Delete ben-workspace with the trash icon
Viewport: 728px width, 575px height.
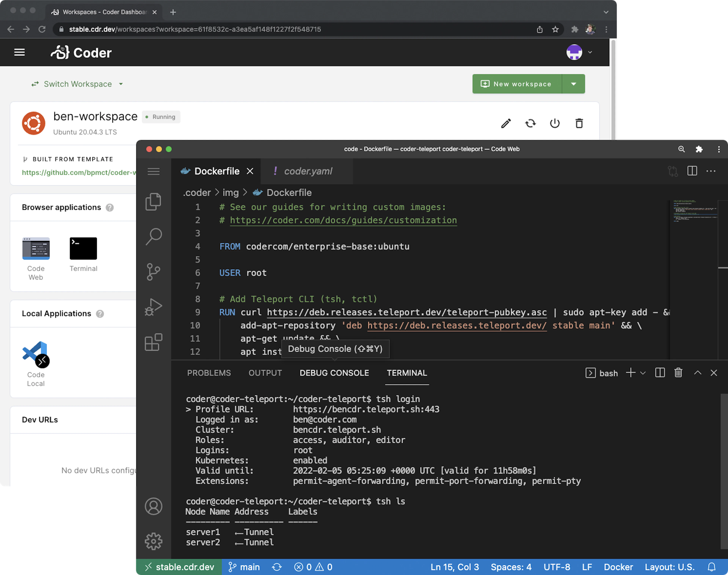click(x=579, y=124)
